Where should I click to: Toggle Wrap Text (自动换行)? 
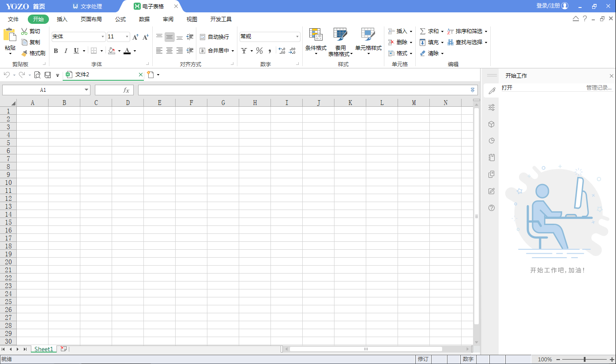(x=214, y=37)
